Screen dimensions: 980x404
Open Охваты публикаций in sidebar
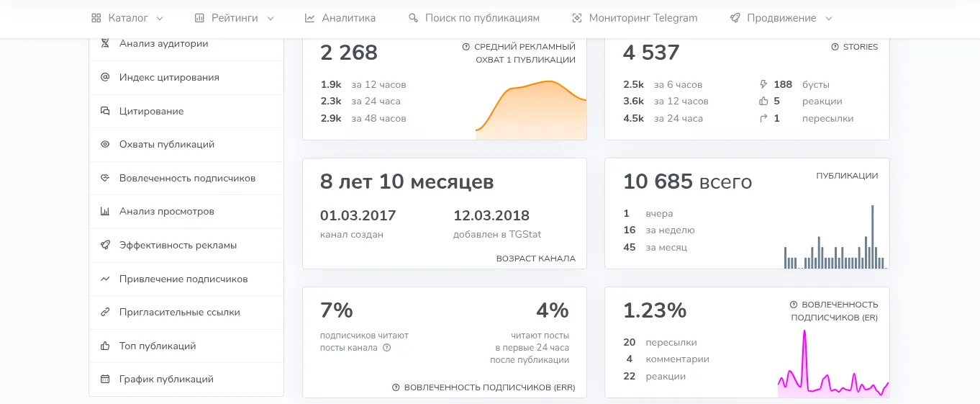[186, 144]
